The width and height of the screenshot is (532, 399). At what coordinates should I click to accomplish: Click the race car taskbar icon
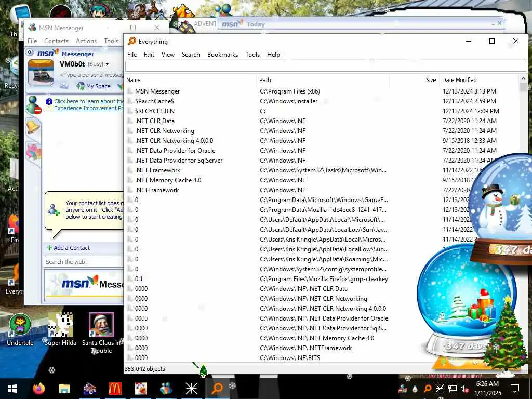tap(89, 388)
